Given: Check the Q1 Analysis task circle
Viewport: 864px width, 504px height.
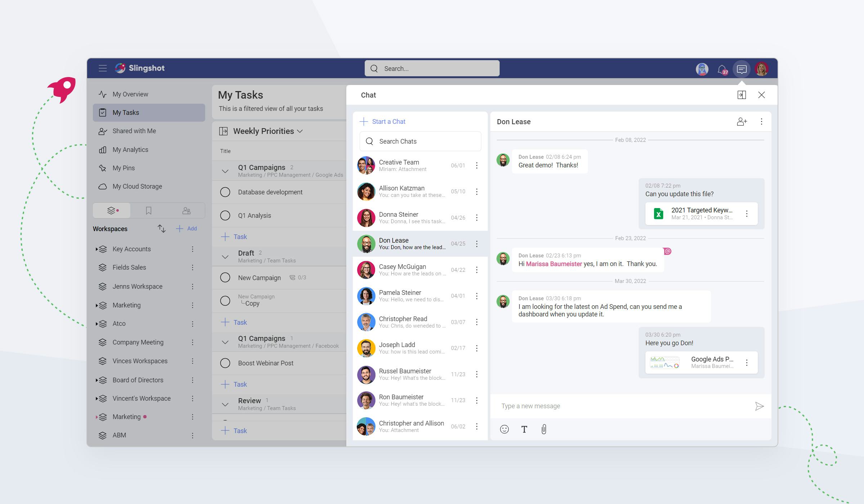Looking at the screenshot, I should click(225, 216).
